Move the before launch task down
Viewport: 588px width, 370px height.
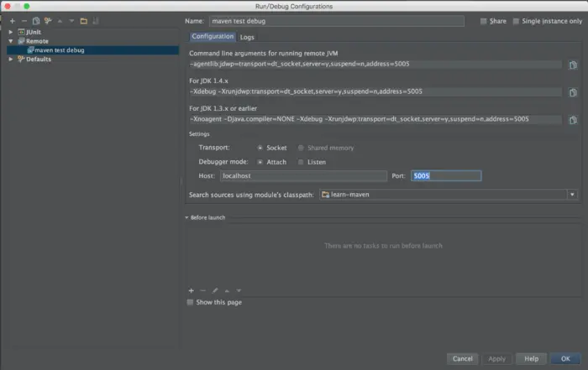pos(239,290)
